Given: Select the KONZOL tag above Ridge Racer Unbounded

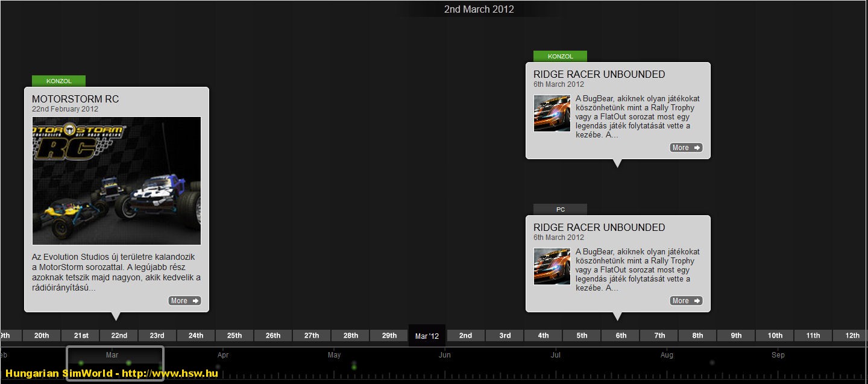Looking at the screenshot, I should point(560,56).
